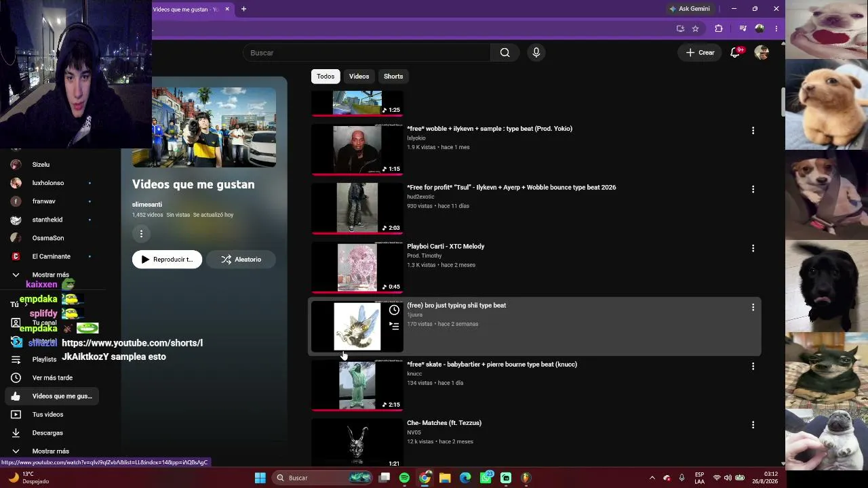Open the 'Tsul' type beat thumbnail
The width and height of the screenshot is (868, 488).
357,209
